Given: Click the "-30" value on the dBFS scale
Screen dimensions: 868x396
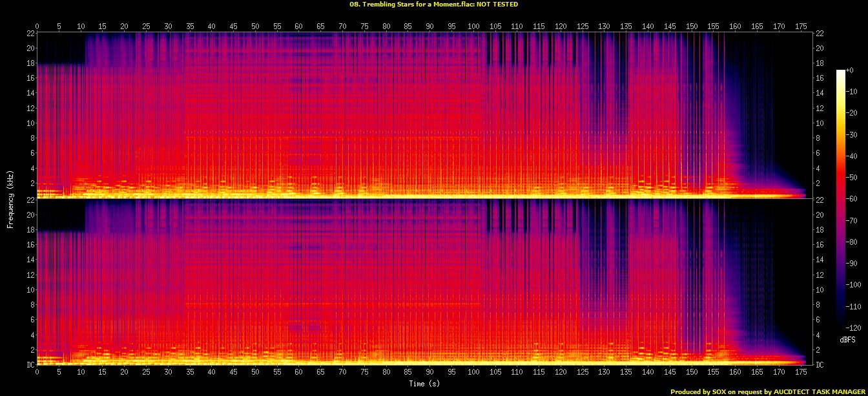Looking at the screenshot, I should coord(851,134).
